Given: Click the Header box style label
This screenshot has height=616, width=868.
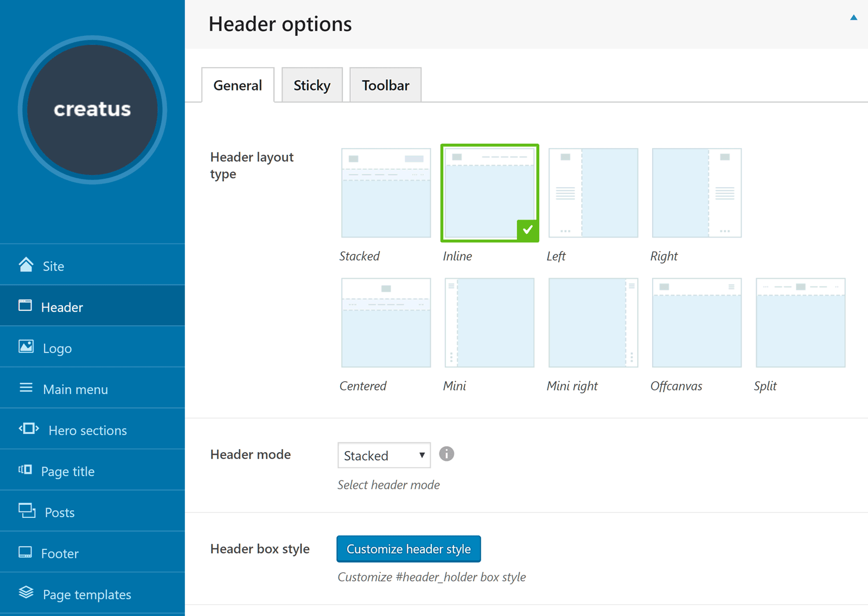Looking at the screenshot, I should 260,549.
